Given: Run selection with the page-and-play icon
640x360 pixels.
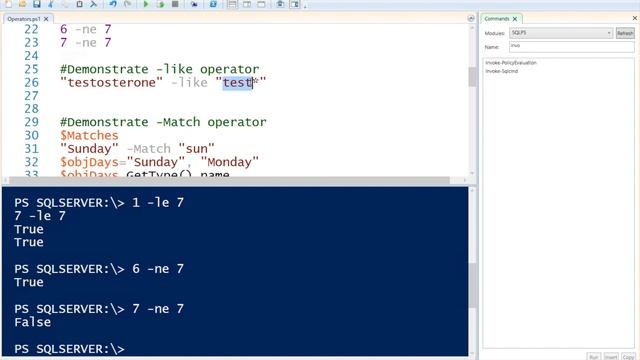Looking at the screenshot, I should (160, 4).
